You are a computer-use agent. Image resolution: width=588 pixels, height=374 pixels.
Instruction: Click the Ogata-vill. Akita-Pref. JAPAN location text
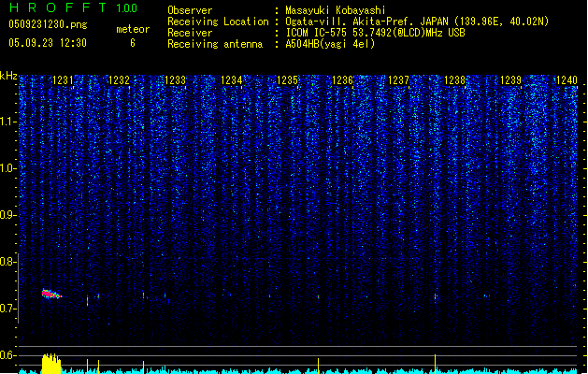click(x=417, y=22)
